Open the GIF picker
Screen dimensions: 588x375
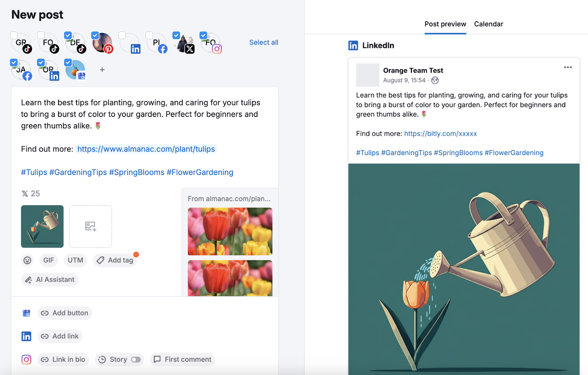click(49, 260)
